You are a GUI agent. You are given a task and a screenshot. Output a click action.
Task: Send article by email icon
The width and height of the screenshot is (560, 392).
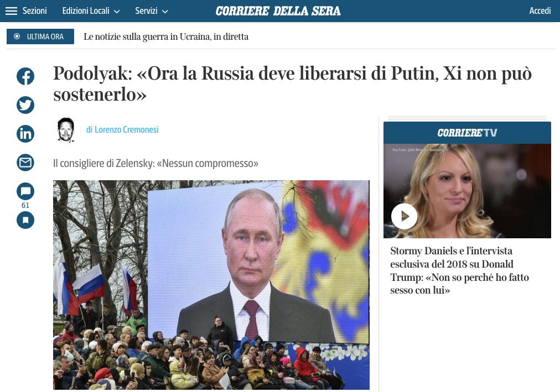(x=25, y=163)
